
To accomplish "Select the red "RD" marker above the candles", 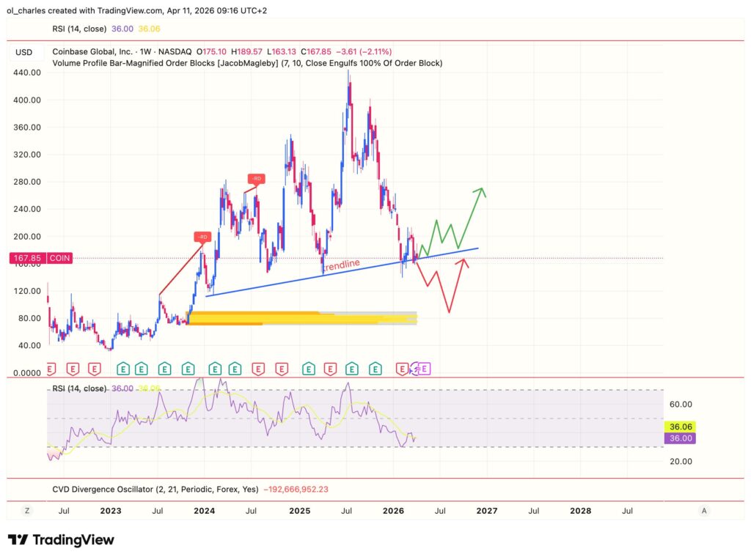I will click(255, 177).
